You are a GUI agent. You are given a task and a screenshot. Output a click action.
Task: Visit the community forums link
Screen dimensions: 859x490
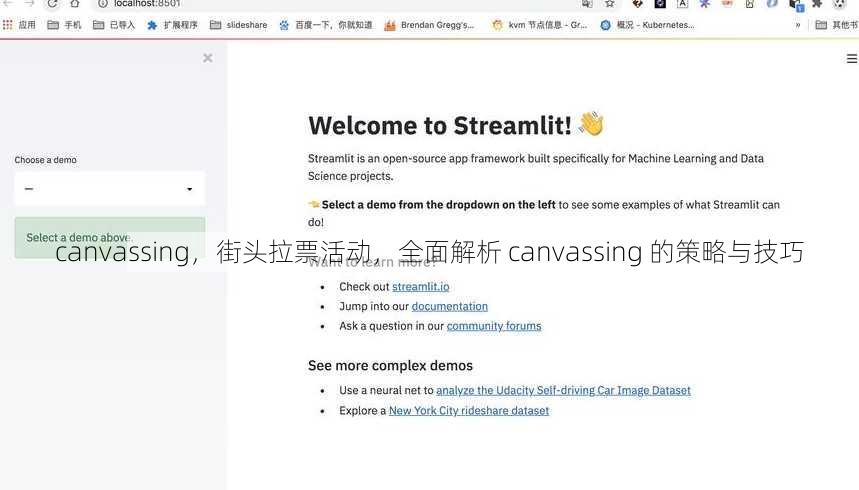[x=494, y=326]
